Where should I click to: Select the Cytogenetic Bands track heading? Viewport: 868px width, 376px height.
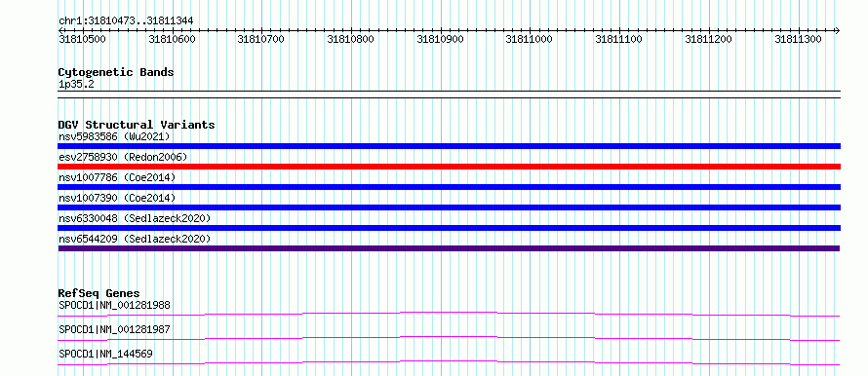[116, 72]
